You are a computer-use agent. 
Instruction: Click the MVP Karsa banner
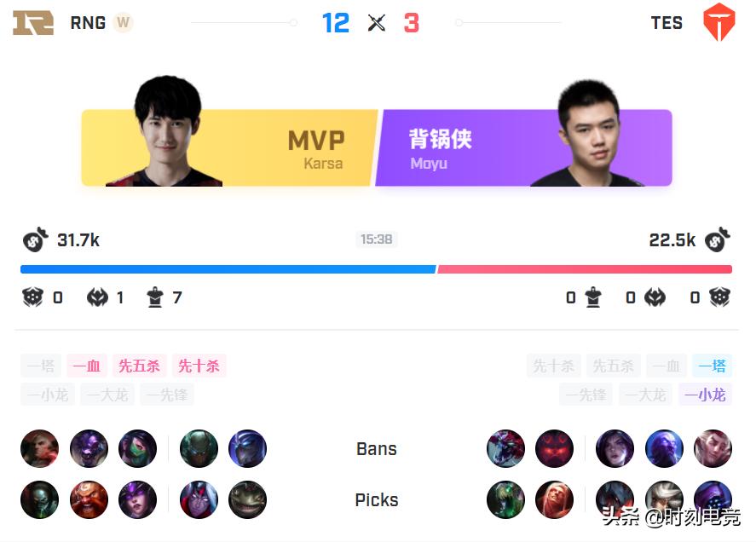[228, 147]
